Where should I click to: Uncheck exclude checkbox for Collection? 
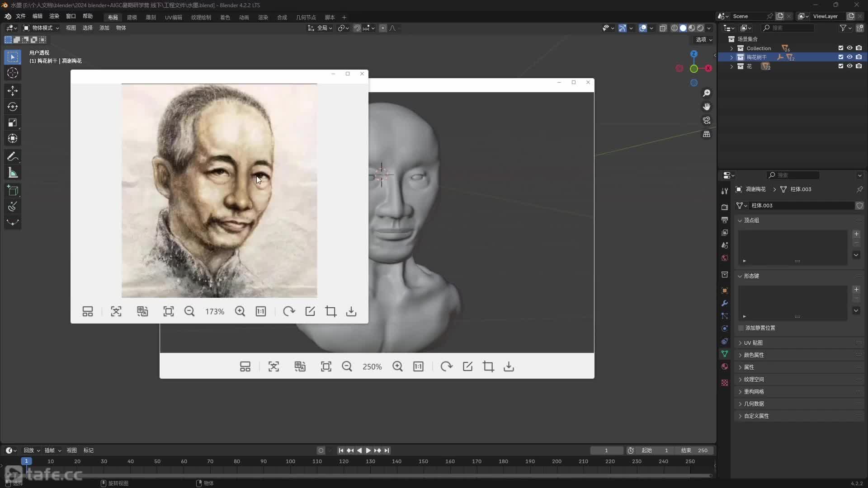click(841, 48)
